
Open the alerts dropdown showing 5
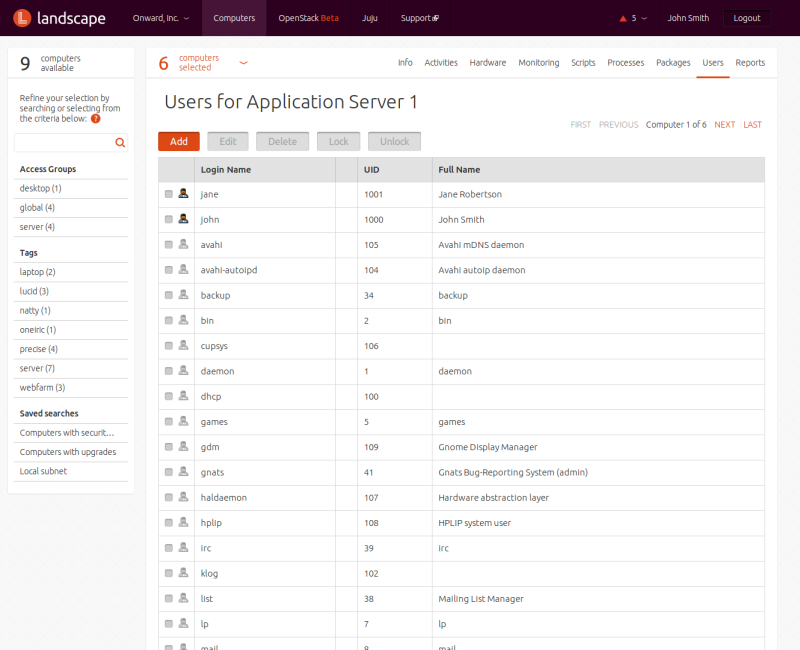(x=634, y=18)
